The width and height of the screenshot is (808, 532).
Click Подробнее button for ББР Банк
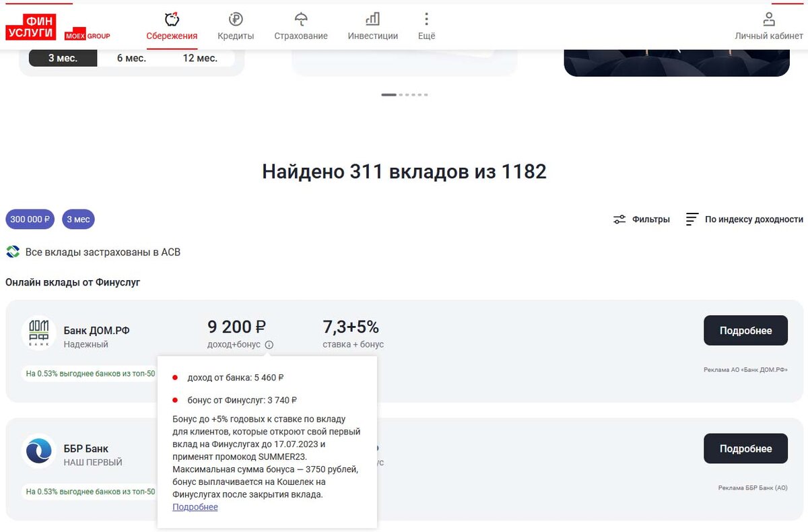click(745, 448)
